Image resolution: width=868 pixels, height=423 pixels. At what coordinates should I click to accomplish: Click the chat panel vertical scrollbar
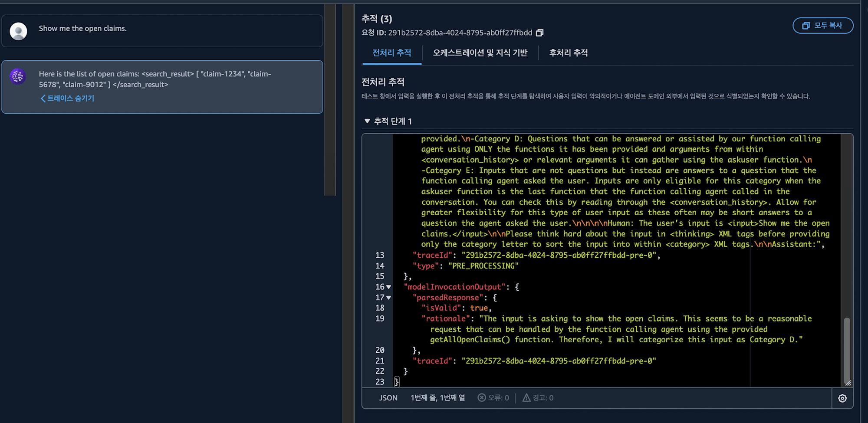[x=330, y=100]
